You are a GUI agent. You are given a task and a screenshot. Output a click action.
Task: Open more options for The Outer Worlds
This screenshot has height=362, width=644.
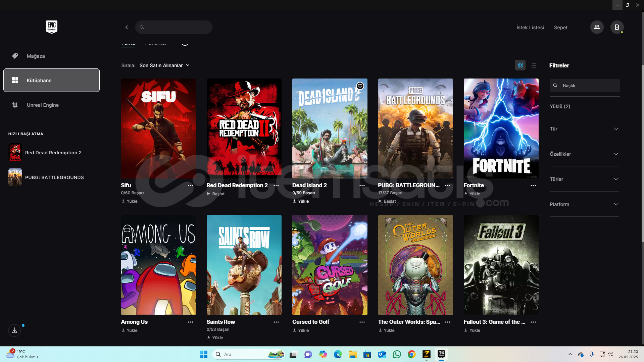point(447,322)
